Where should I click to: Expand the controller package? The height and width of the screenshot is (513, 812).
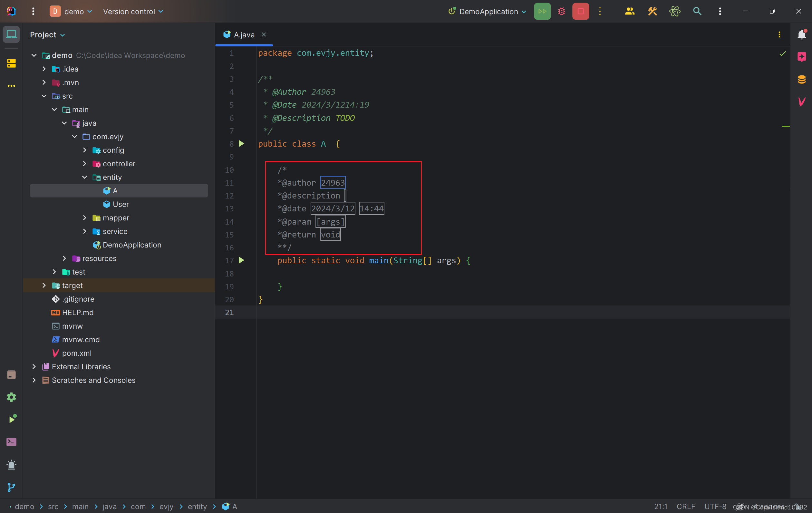tap(85, 164)
